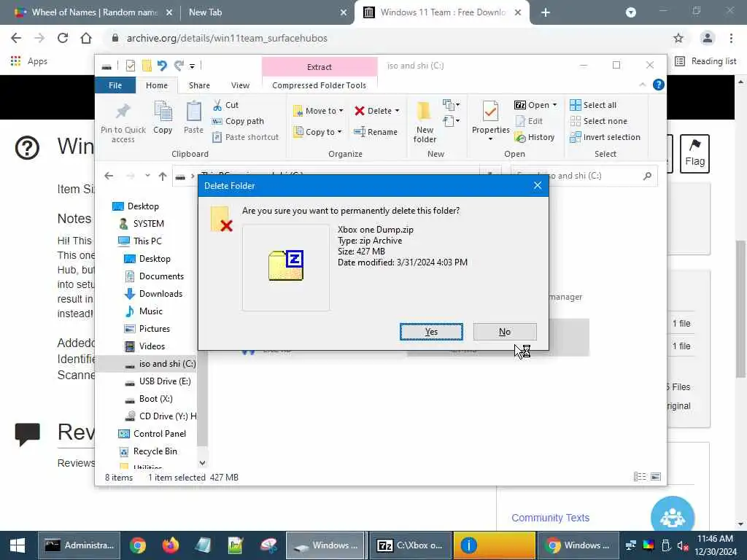The width and height of the screenshot is (747, 560).
Task: Switch to Details view icon in status bar
Action: point(640,477)
